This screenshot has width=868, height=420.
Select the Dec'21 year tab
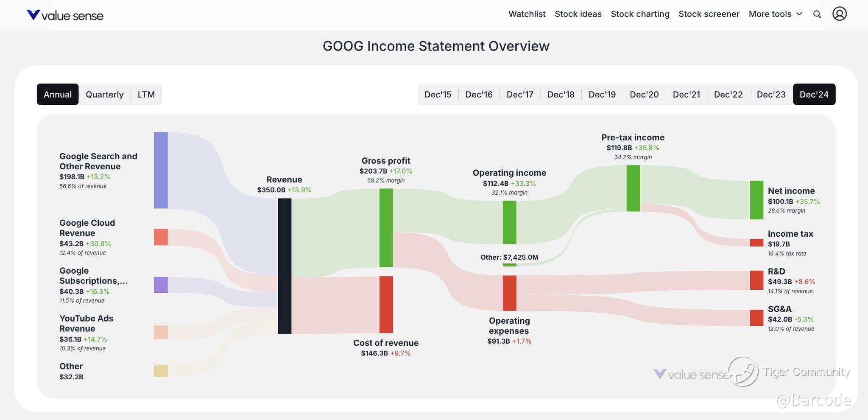tap(687, 94)
